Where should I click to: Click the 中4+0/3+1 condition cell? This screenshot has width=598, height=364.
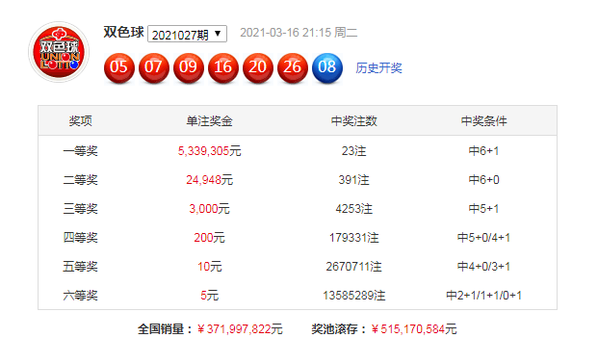click(x=483, y=267)
